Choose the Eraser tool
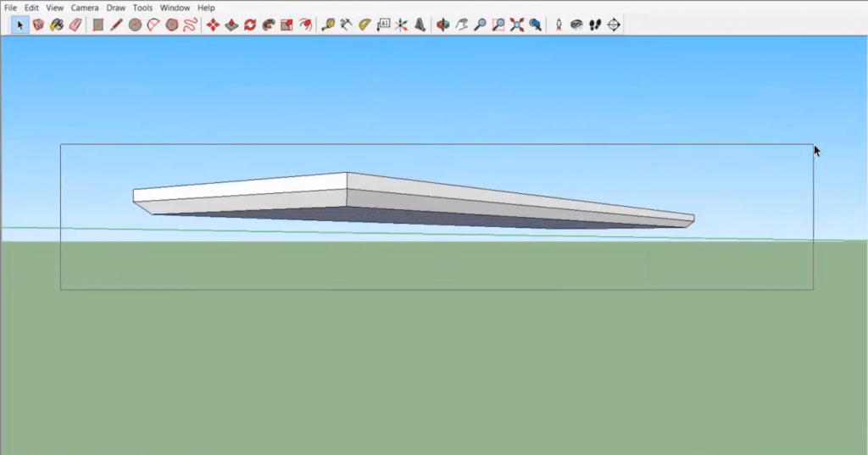Screen dimensions: 868x455 [x=75, y=25]
